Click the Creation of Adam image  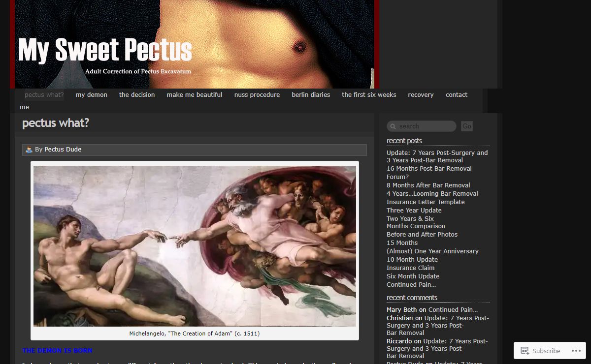pos(195,246)
